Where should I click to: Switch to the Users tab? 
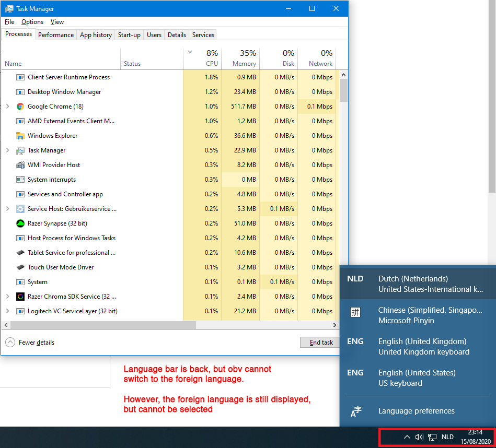[154, 35]
